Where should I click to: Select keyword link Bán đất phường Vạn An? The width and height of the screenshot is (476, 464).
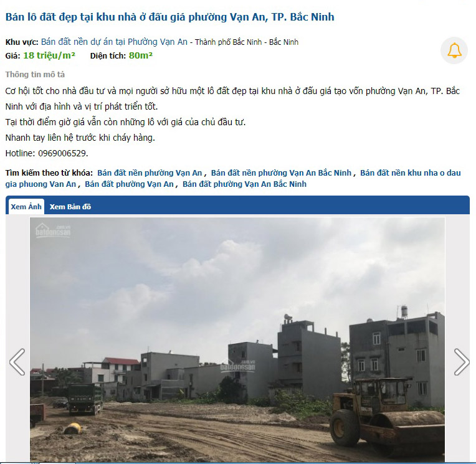click(x=129, y=184)
